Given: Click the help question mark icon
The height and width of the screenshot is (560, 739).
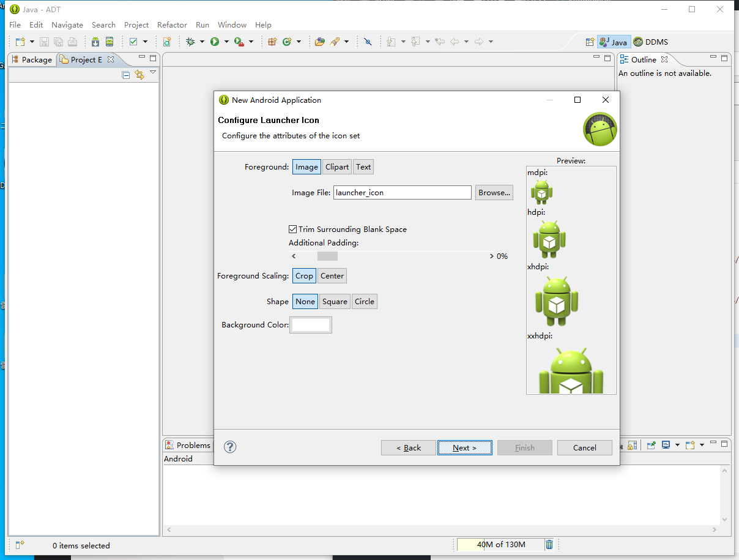Looking at the screenshot, I should [x=230, y=447].
